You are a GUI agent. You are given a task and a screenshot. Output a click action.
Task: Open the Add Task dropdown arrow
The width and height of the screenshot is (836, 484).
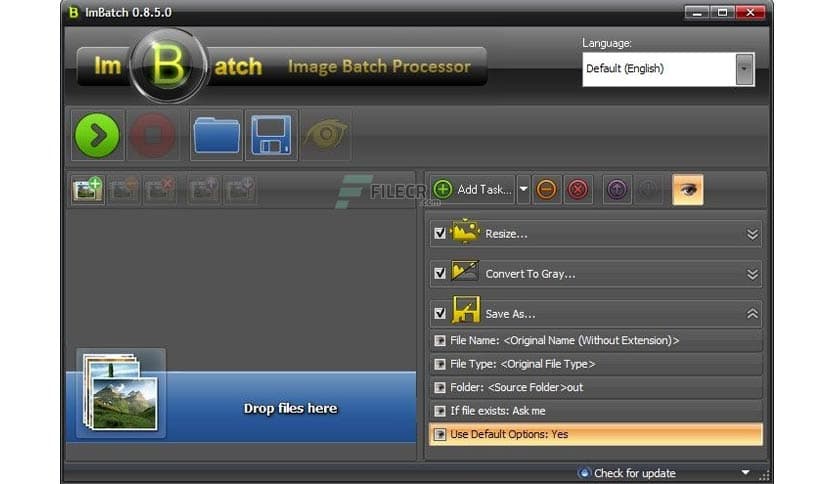click(x=524, y=189)
